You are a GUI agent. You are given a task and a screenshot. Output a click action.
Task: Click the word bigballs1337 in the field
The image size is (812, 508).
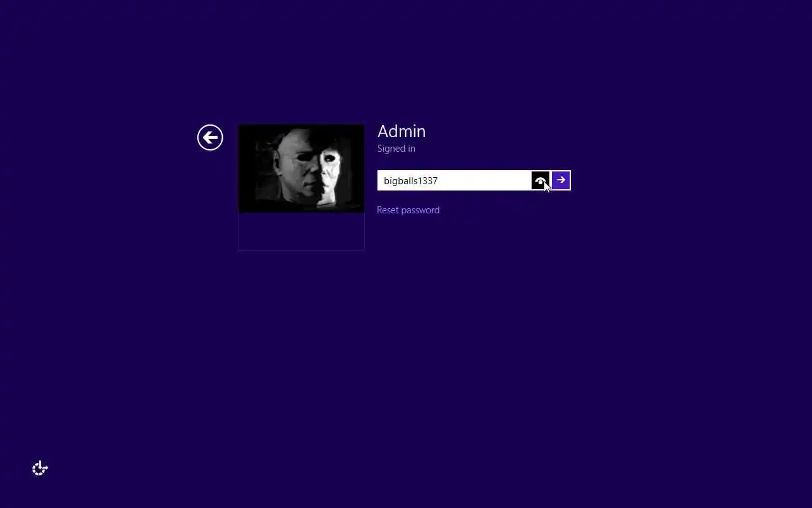[x=410, y=181]
